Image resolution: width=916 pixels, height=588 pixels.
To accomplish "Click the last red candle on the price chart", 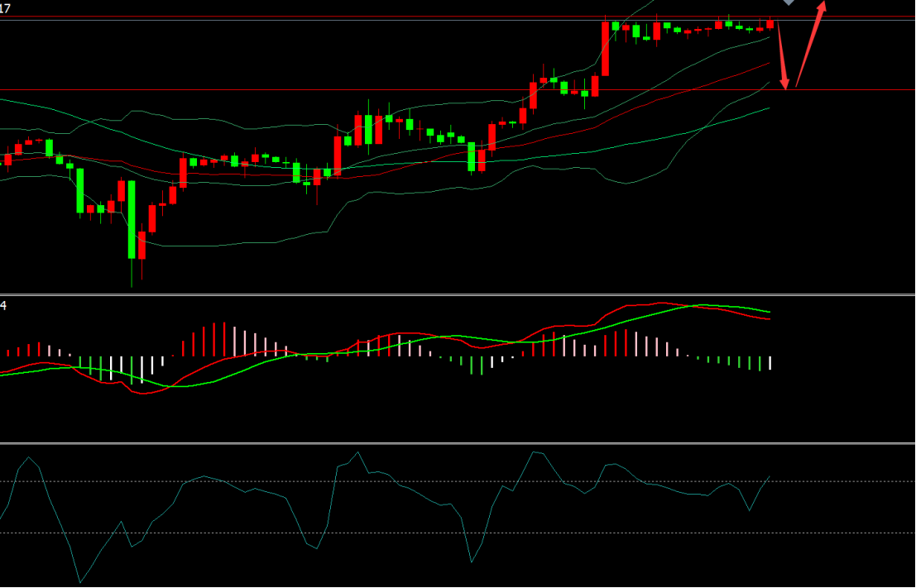I will tap(770, 24).
